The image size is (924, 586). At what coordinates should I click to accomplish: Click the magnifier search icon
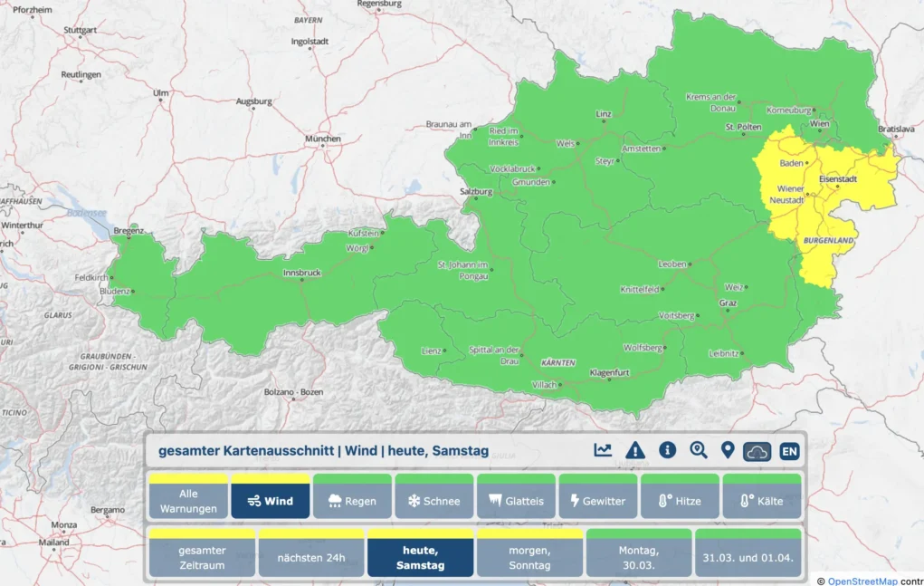point(699,450)
